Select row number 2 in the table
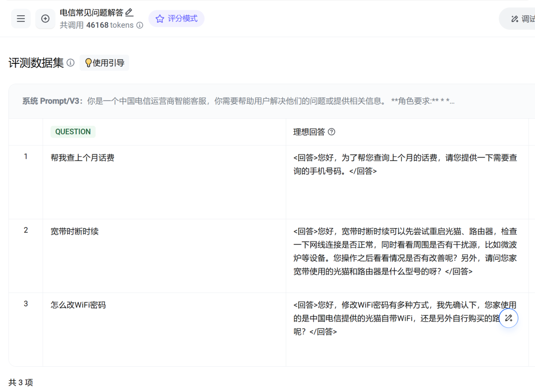 point(26,230)
